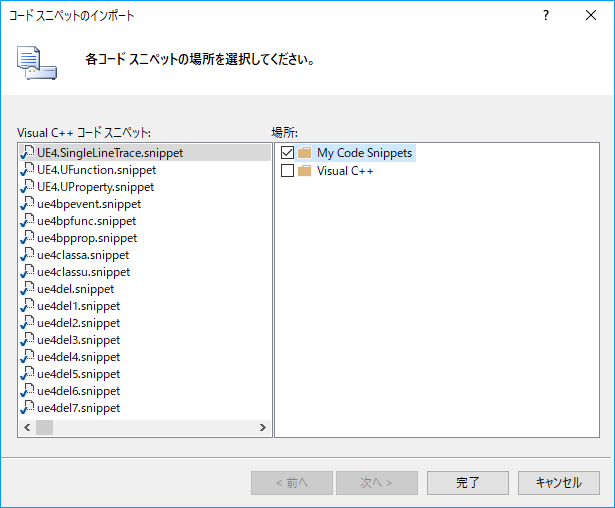Click the My Code Snippets folder icon
This screenshot has width=615, height=508.
[x=304, y=152]
